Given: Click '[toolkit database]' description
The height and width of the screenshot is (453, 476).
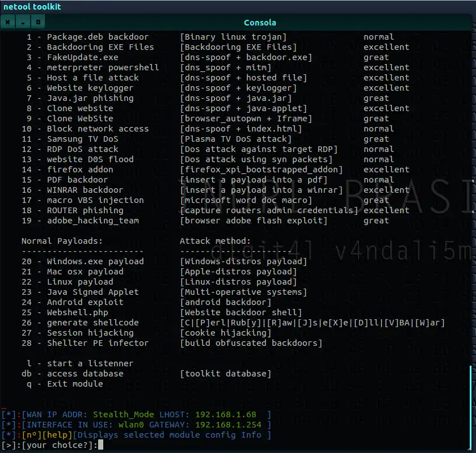Looking at the screenshot, I should click(226, 374).
